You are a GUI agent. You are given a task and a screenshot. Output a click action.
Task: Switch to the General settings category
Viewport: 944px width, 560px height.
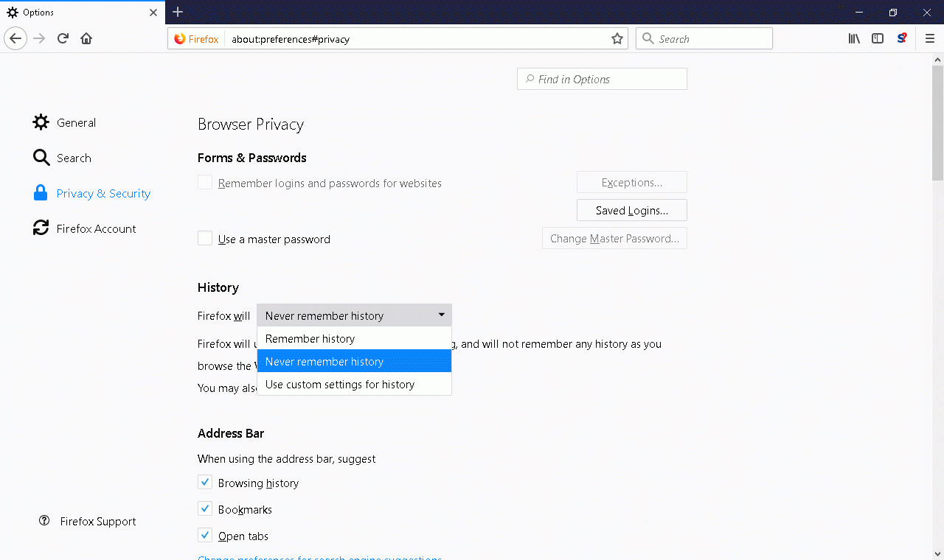coord(76,123)
